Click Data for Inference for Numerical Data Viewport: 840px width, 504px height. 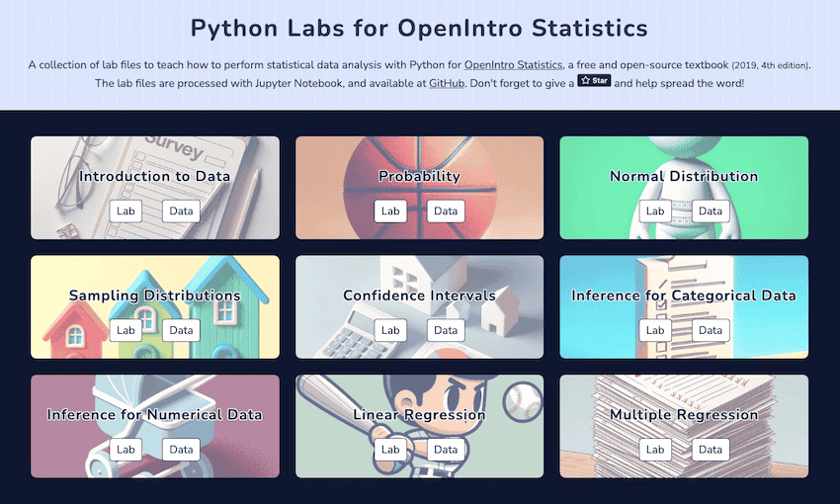(181, 450)
